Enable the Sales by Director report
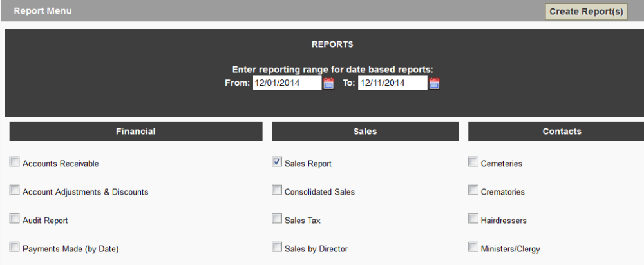 277,247
